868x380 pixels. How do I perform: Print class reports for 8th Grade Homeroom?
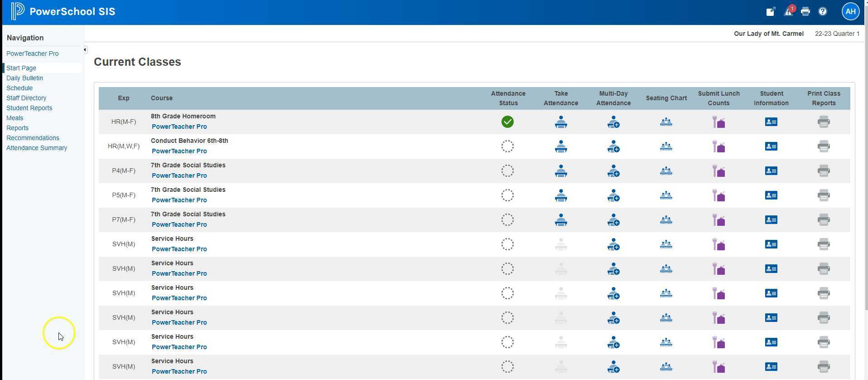click(x=823, y=122)
